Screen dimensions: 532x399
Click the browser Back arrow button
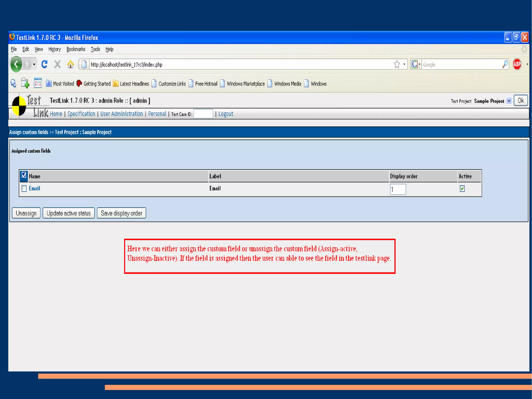pos(16,64)
